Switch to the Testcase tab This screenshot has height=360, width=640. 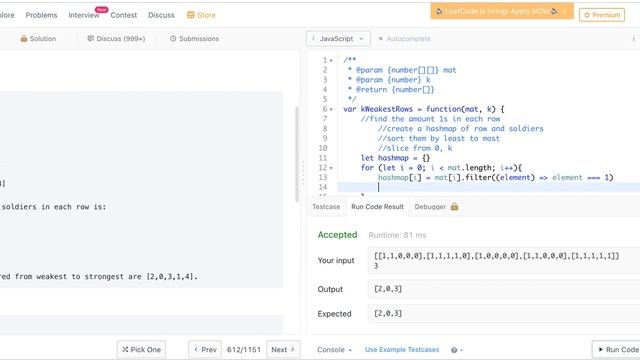pos(326,207)
